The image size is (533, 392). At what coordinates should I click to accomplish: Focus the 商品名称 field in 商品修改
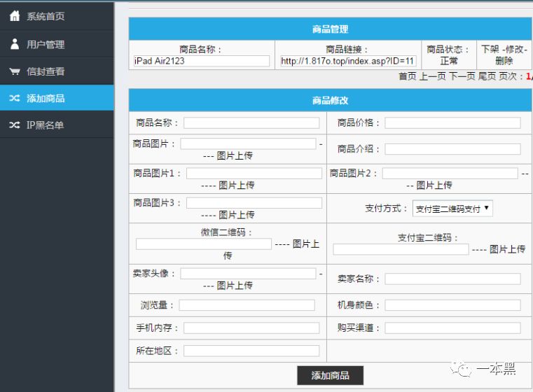point(251,122)
